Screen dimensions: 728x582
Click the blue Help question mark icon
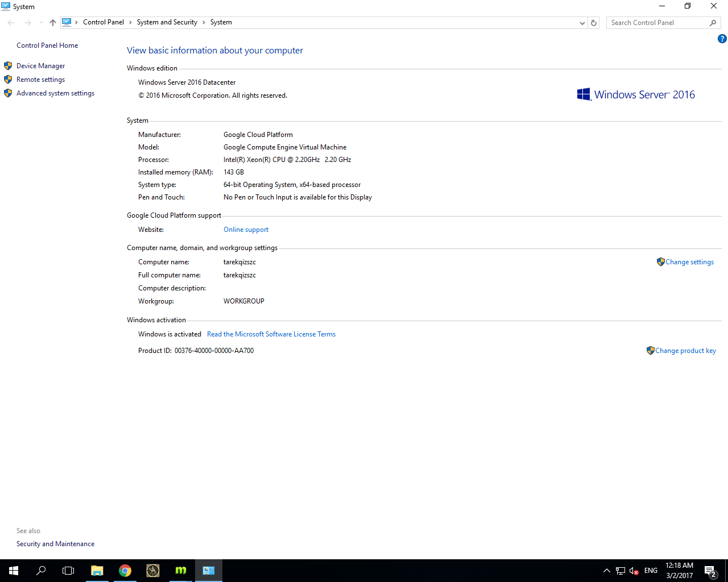(722, 39)
